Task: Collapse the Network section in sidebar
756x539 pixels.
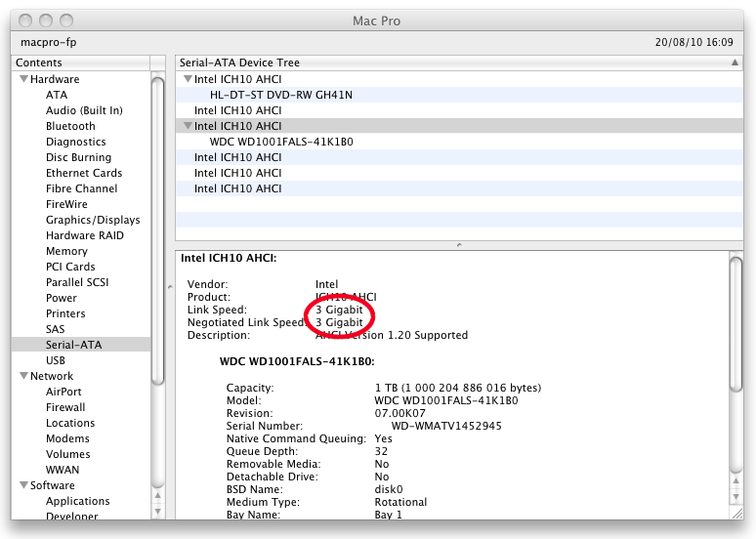Action: (x=22, y=376)
